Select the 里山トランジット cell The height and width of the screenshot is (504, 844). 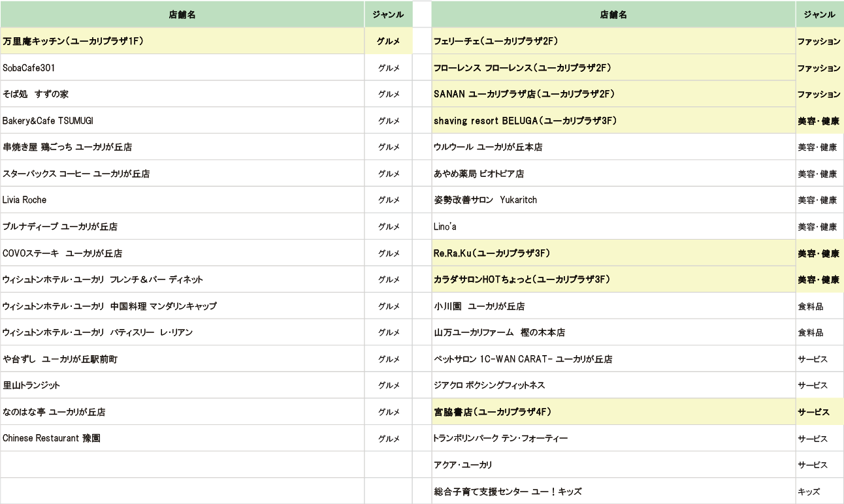(x=182, y=385)
